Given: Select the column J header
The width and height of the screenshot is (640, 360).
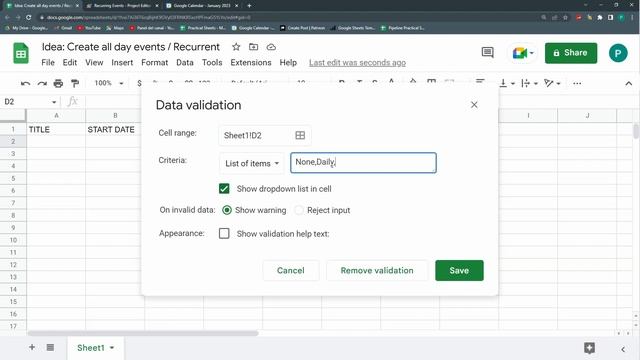Looking at the screenshot, I should [x=587, y=116].
